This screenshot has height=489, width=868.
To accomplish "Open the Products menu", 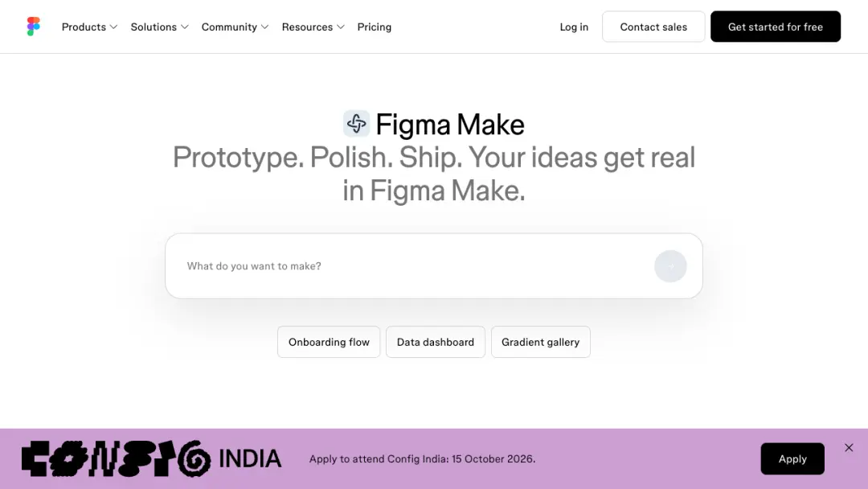I will (84, 27).
